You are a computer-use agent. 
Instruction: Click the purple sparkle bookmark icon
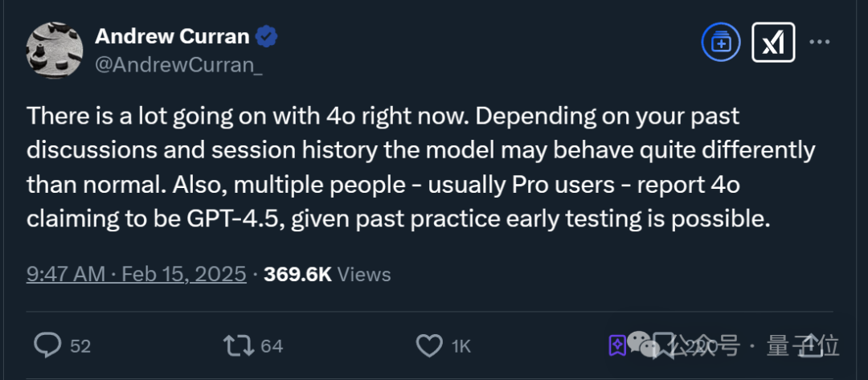pos(617,345)
